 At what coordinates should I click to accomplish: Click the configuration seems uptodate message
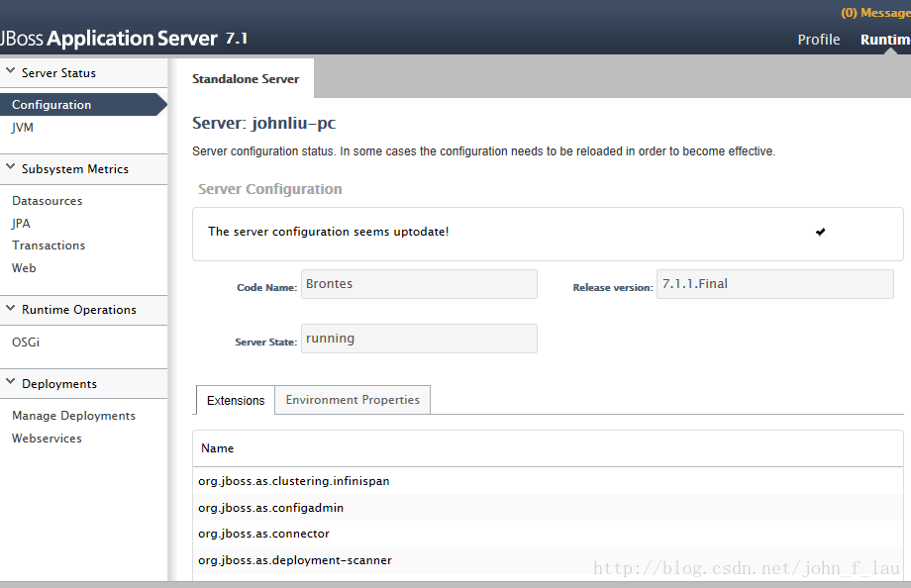(x=329, y=232)
